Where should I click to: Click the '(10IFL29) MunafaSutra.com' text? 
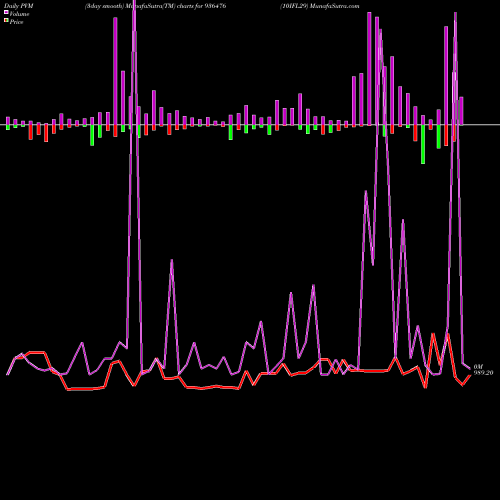click(x=320, y=6)
